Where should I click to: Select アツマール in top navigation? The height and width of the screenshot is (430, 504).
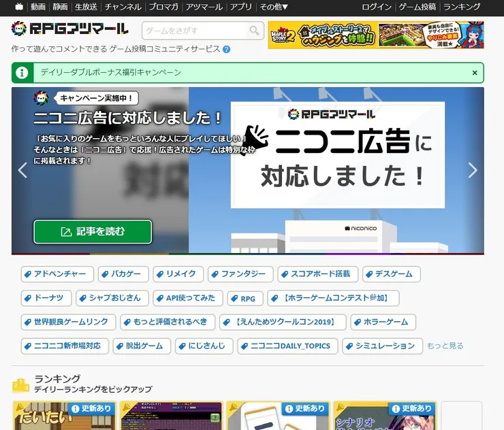click(x=204, y=7)
